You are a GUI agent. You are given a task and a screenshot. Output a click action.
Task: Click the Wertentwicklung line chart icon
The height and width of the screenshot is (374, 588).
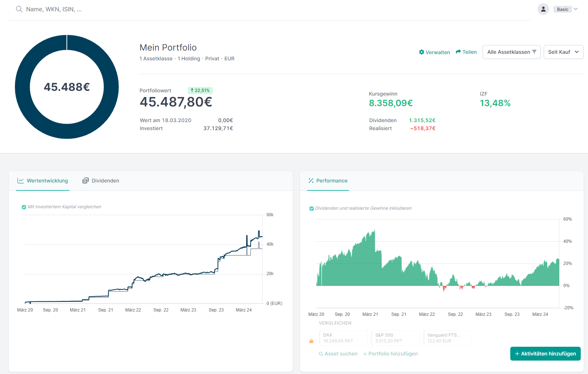pyautogui.click(x=21, y=181)
